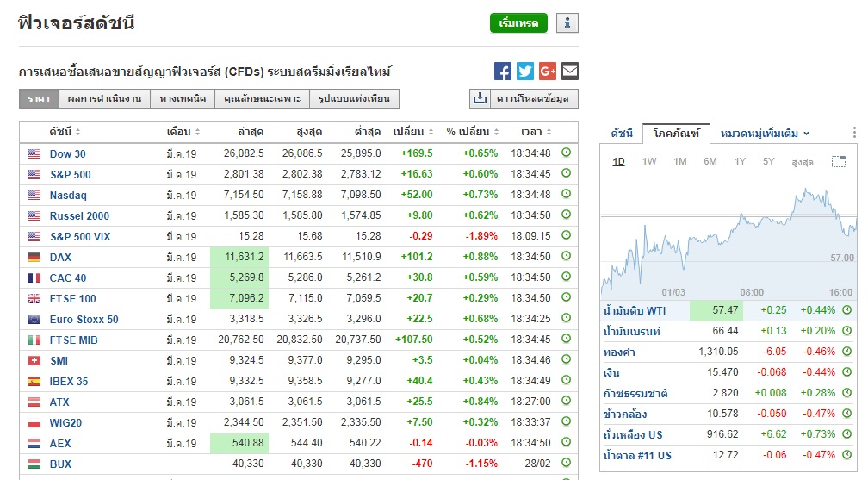Sort table by เดือน column

pyautogui.click(x=183, y=132)
